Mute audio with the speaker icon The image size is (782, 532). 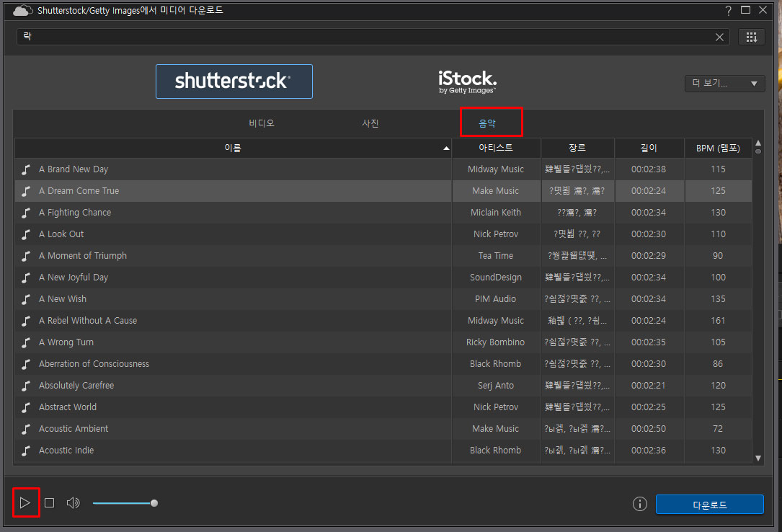point(73,502)
